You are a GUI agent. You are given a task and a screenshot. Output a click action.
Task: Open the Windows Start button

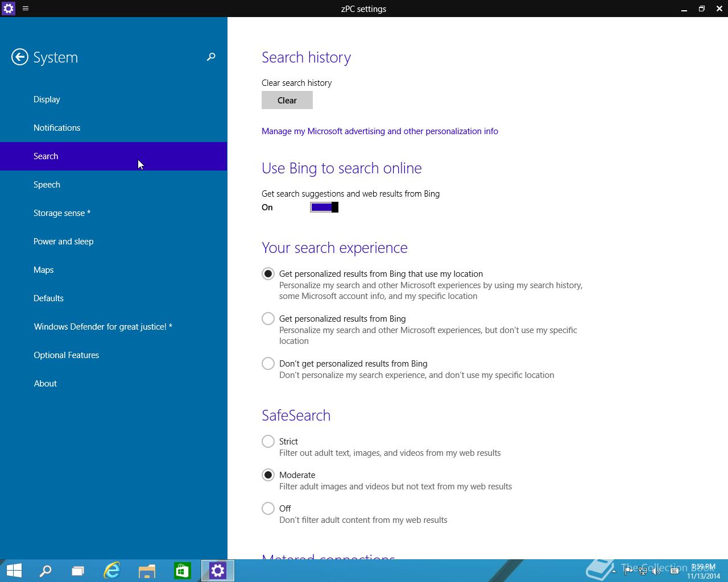coord(14,571)
